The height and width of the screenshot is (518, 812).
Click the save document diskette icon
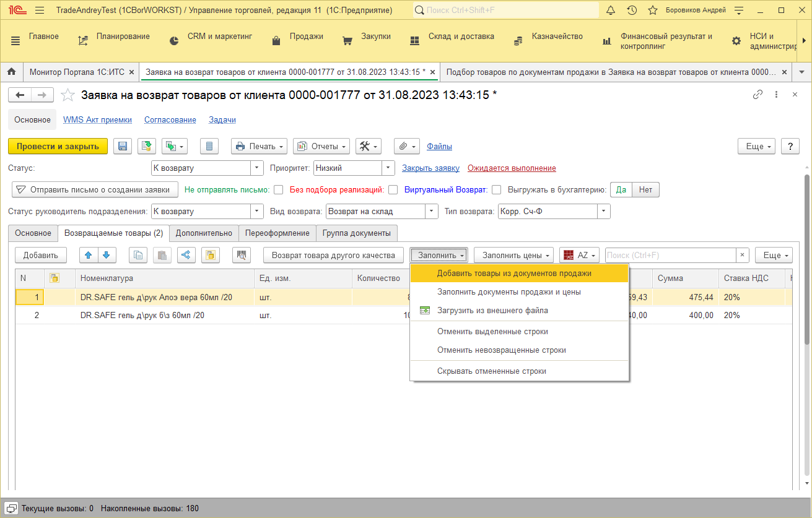(123, 146)
